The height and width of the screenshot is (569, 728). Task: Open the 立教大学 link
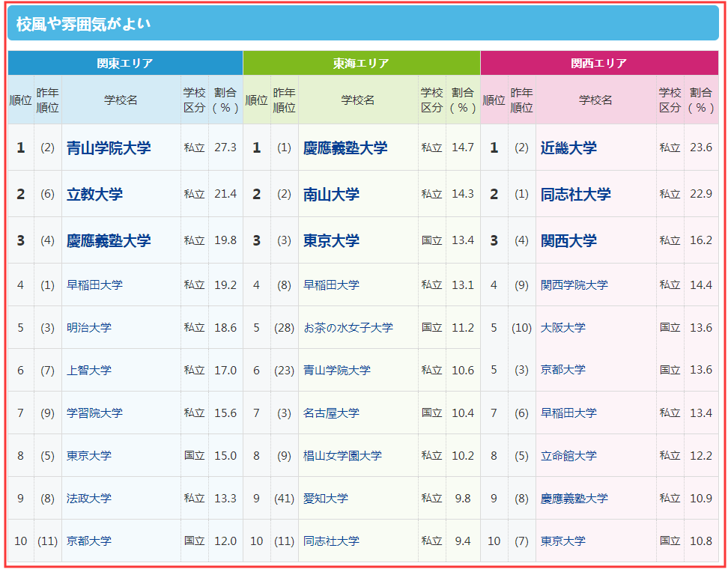[94, 194]
